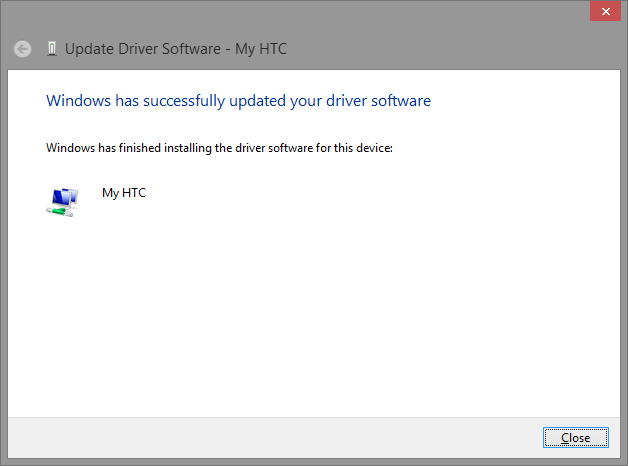Click the blue 'successfully updated' heading

(x=238, y=101)
